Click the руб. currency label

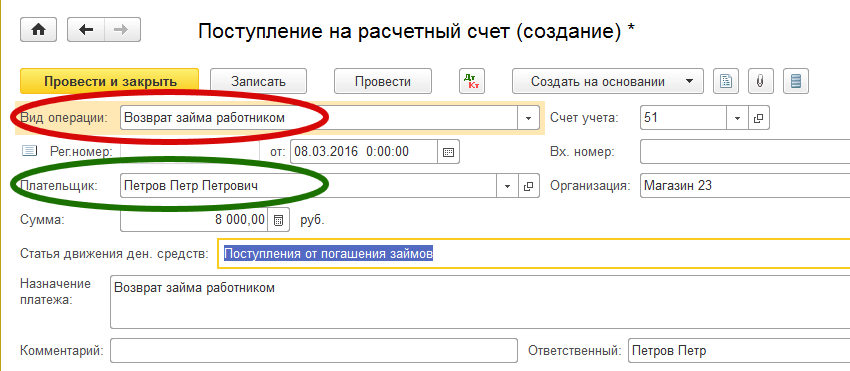coord(312,220)
